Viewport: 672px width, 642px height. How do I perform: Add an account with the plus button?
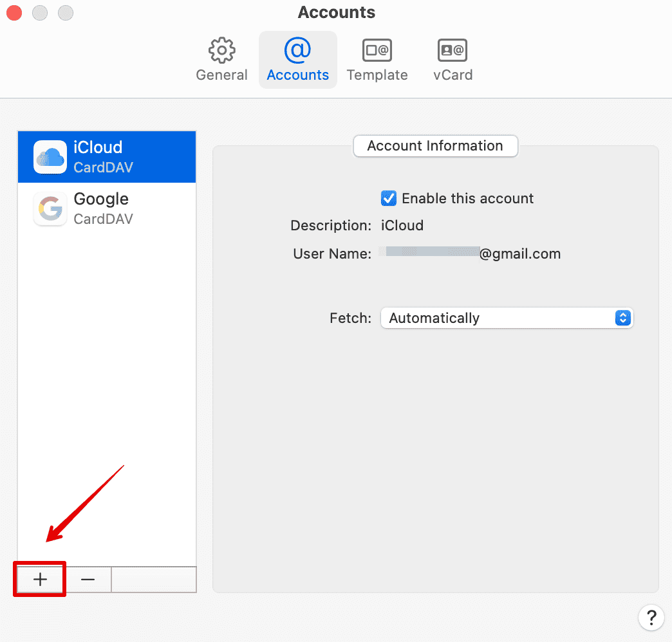pyautogui.click(x=41, y=580)
